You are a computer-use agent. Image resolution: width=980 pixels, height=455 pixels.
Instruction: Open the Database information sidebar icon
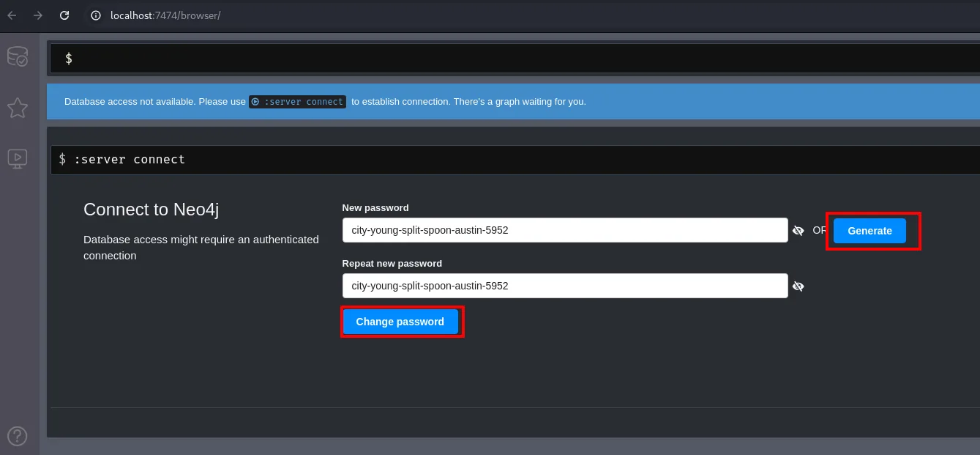point(18,57)
